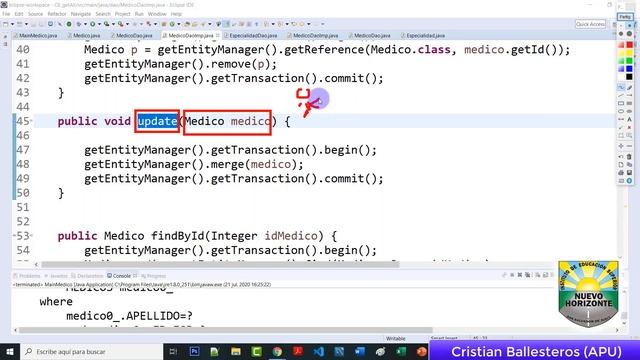
Task: Open the Run button's dropdown arrow
Action: point(100,24)
